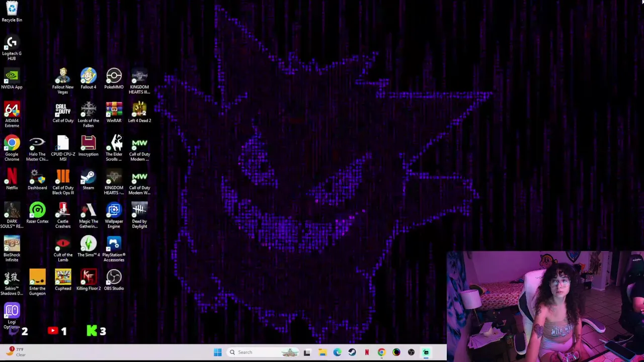Open File Explorer from the taskbar

(x=322, y=352)
